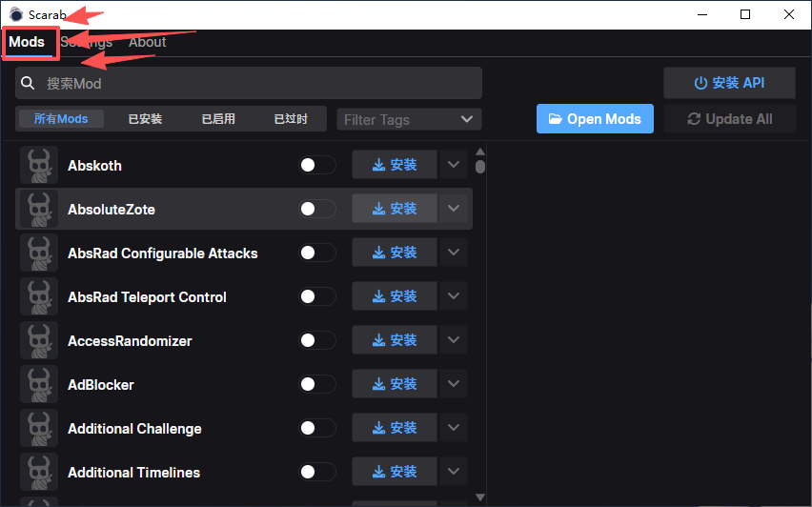This screenshot has height=507, width=812.
Task: Click the AbsRad Teleport Control mod icon
Action: pos(39,296)
